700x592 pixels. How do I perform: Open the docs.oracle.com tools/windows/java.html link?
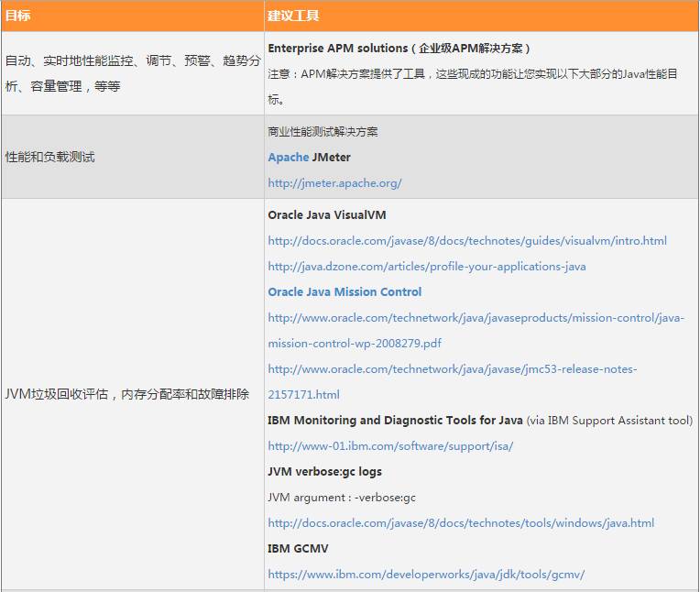[461, 522]
